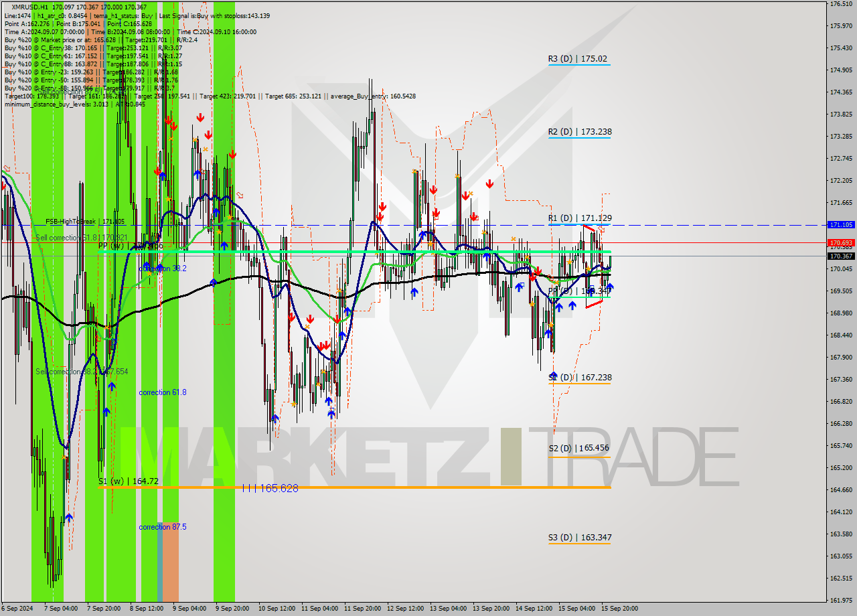This screenshot has height=616, width=857.
Task: Click the 165.200 price axis value
Action: point(840,468)
